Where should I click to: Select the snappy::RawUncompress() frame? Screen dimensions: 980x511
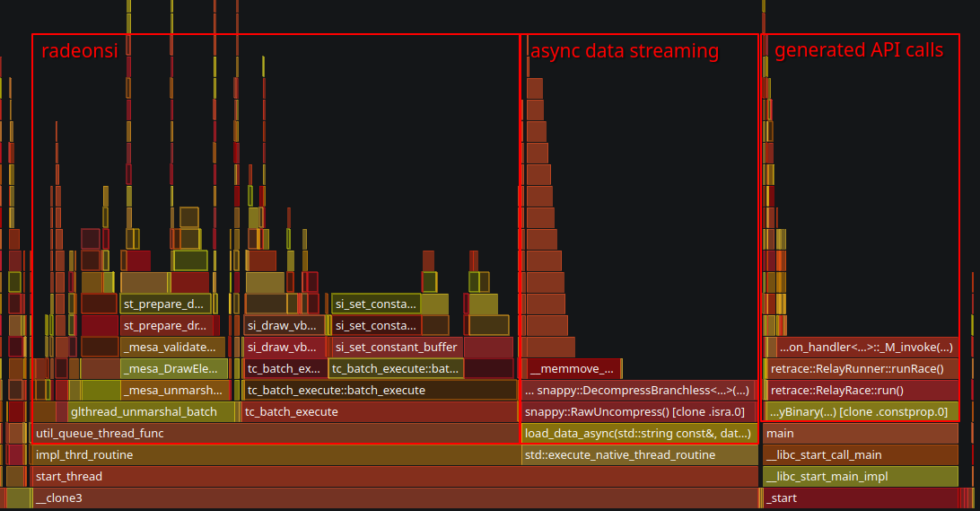639,411
